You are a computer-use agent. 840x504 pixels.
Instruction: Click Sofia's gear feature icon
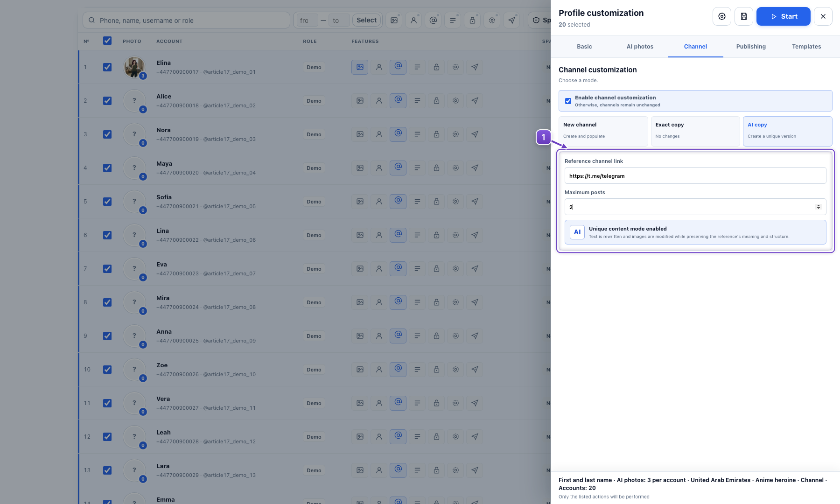point(455,202)
